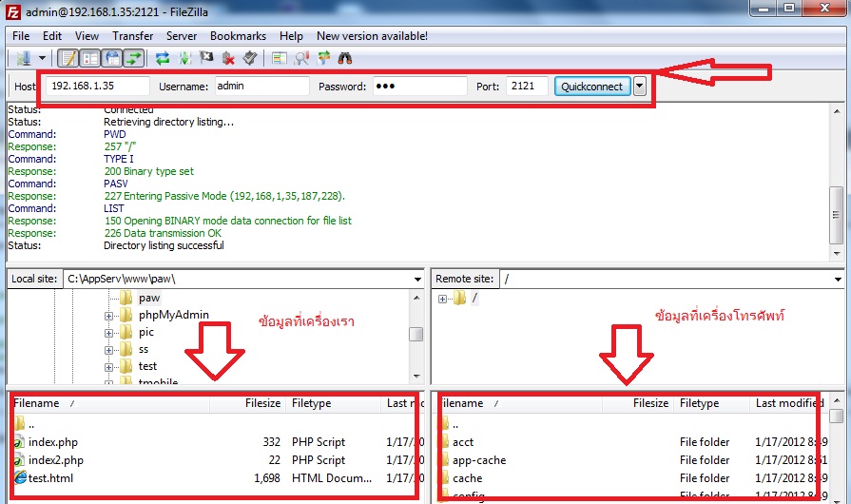Reconnect to the last server
Image resolution: width=851 pixels, height=504 pixels.
coord(250,58)
